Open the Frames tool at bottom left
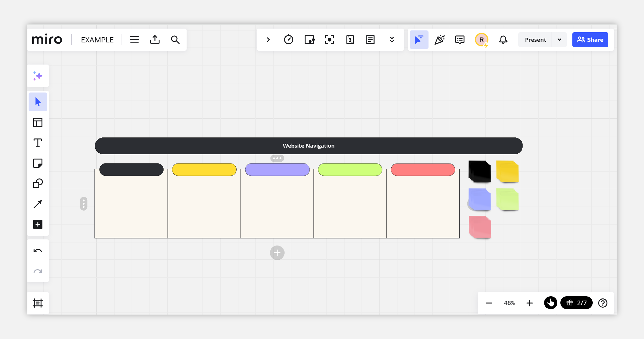Viewport: 644px width, 339px height. pos(38,303)
